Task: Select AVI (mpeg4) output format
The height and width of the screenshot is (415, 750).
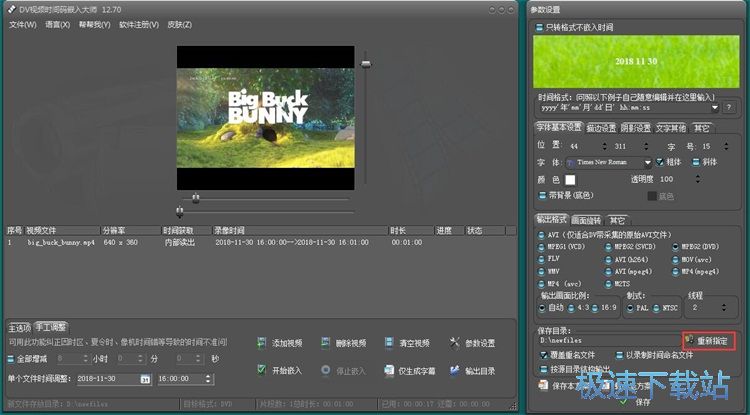Action: (x=608, y=272)
